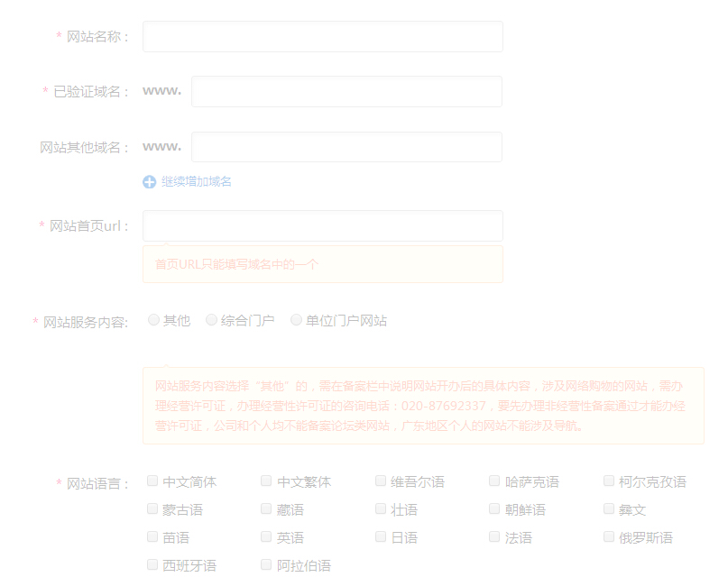This screenshot has width=728, height=577.
Task: Click the blue plus icon to add domain
Action: (x=148, y=181)
